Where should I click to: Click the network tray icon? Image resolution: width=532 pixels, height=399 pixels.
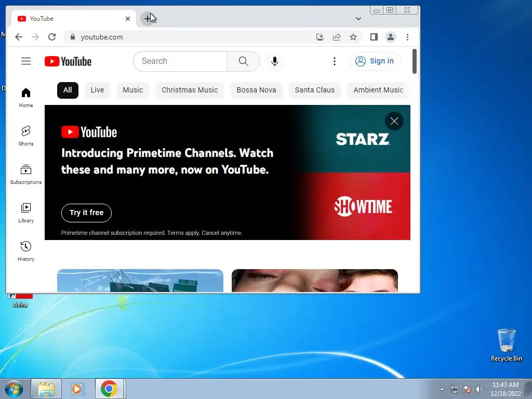(x=454, y=389)
